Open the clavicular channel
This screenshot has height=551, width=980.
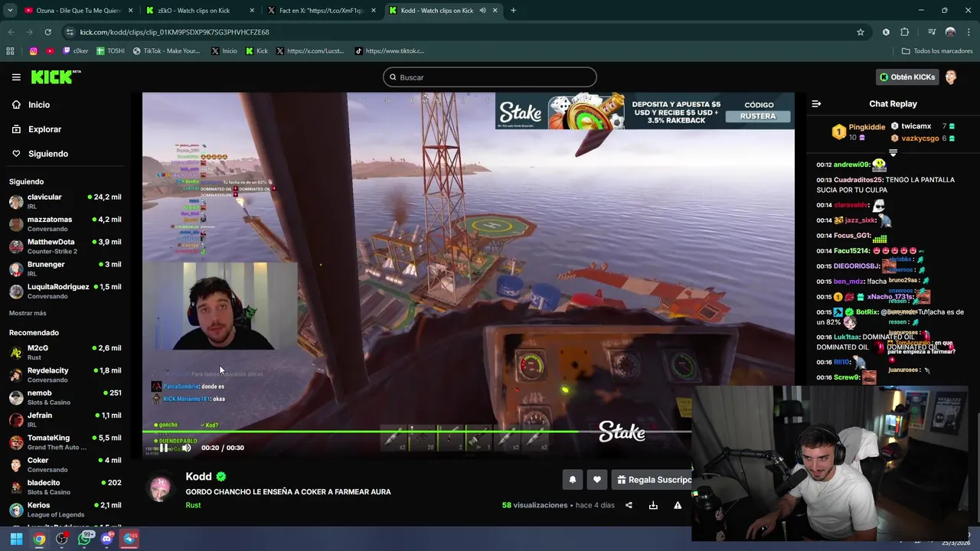point(65,202)
